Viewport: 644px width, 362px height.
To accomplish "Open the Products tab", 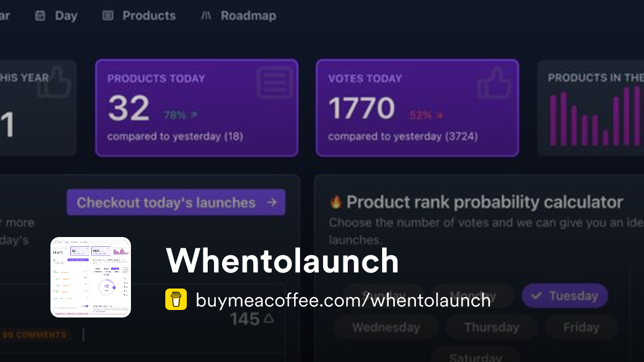I will tap(138, 16).
